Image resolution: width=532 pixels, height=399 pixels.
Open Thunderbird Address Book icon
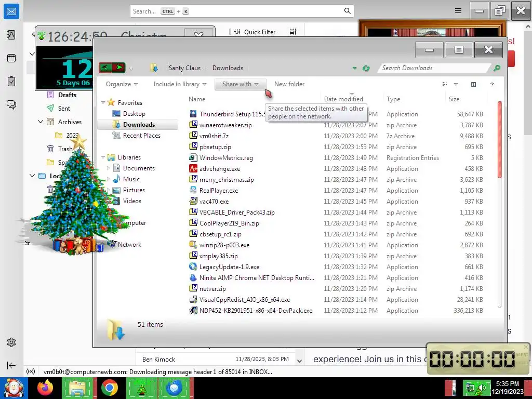point(11,35)
